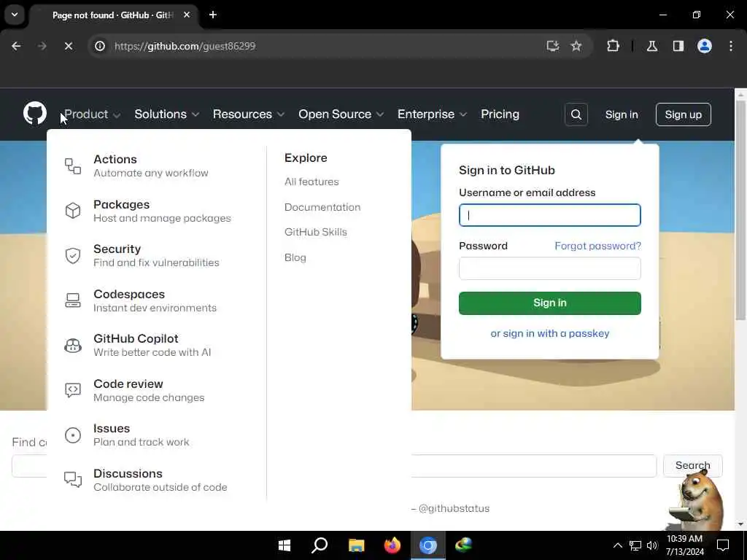Focus the Username or email address field

pos(550,215)
